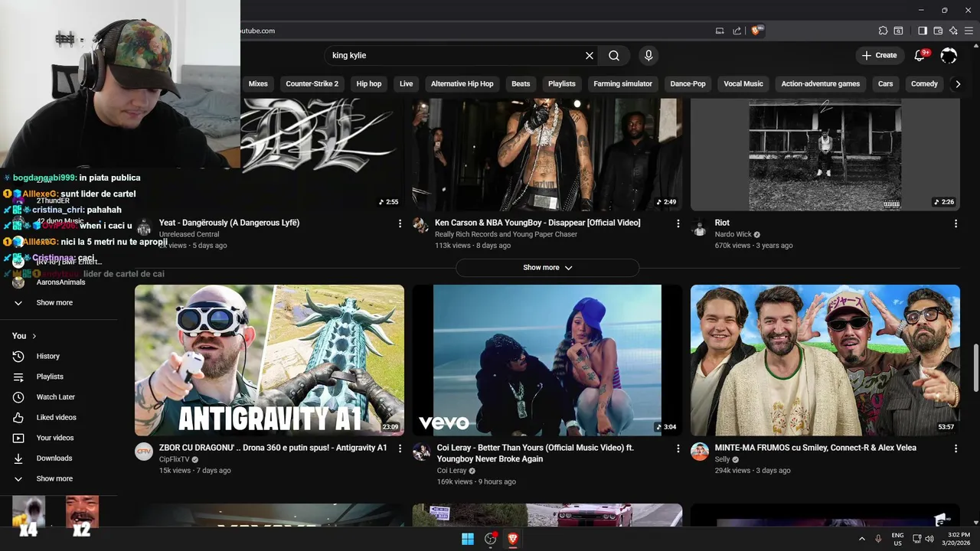Open Your videos in the sidebar
The image size is (980, 551).
[55, 439]
